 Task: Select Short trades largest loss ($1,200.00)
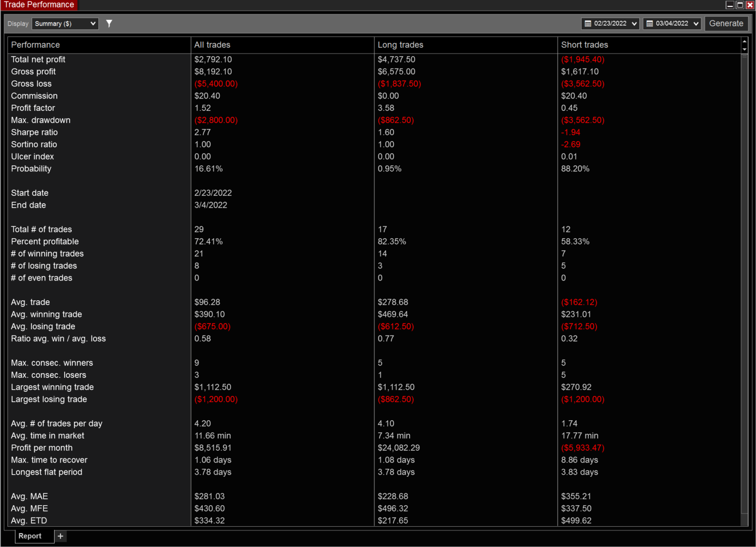point(583,399)
